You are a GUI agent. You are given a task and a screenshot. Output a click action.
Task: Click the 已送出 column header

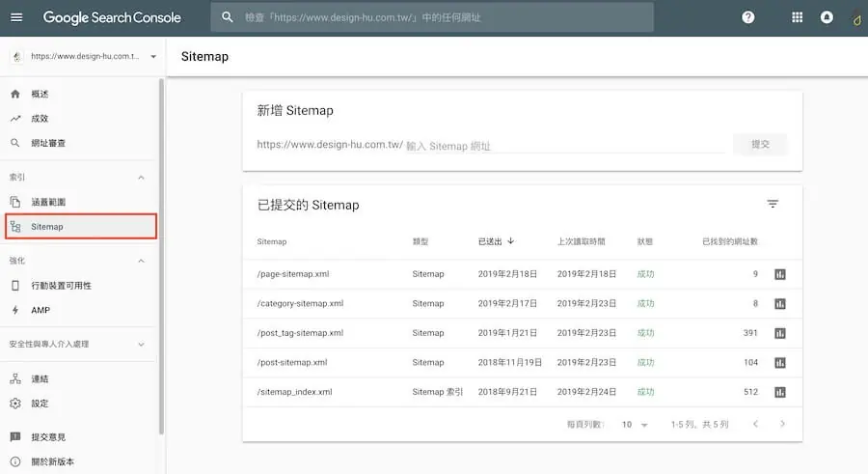point(490,241)
